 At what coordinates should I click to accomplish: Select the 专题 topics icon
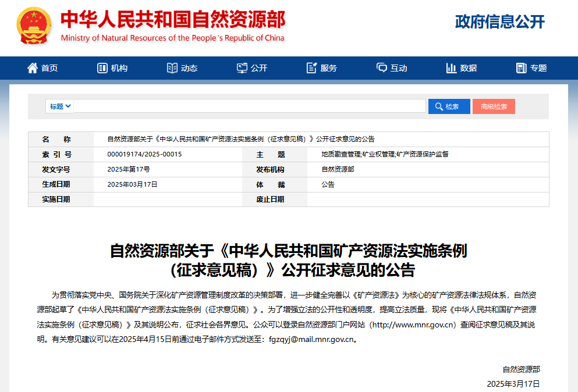click(521, 67)
